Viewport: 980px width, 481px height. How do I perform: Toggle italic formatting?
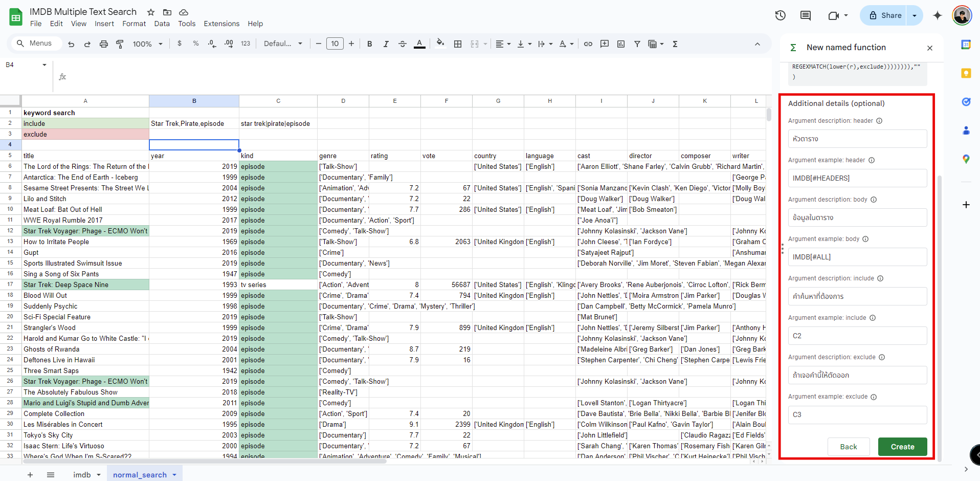point(386,44)
